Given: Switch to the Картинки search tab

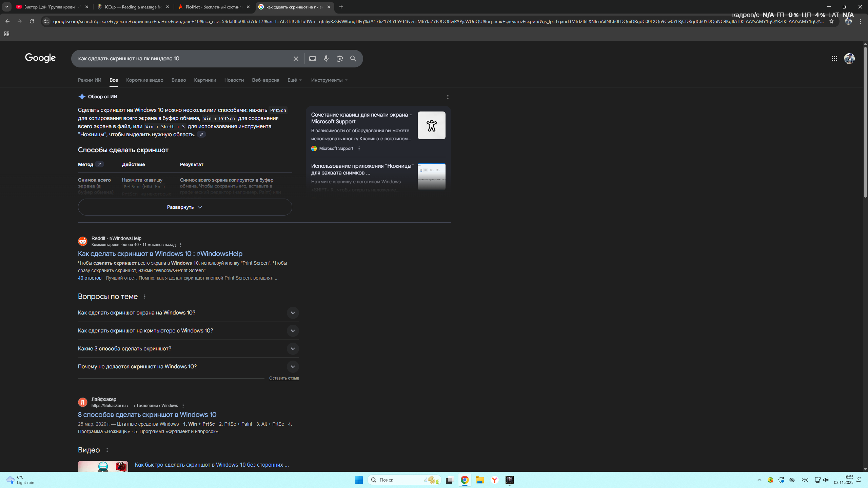Looking at the screenshot, I should (205, 80).
